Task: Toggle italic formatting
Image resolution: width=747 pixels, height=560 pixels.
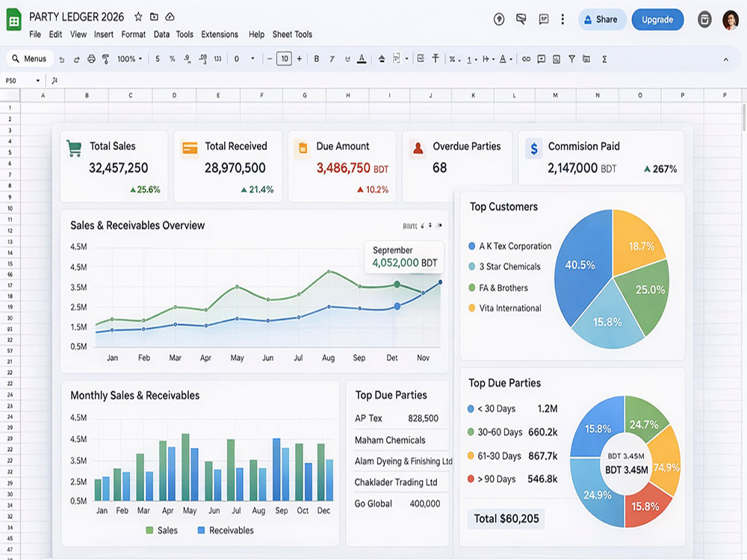Action: click(332, 59)
